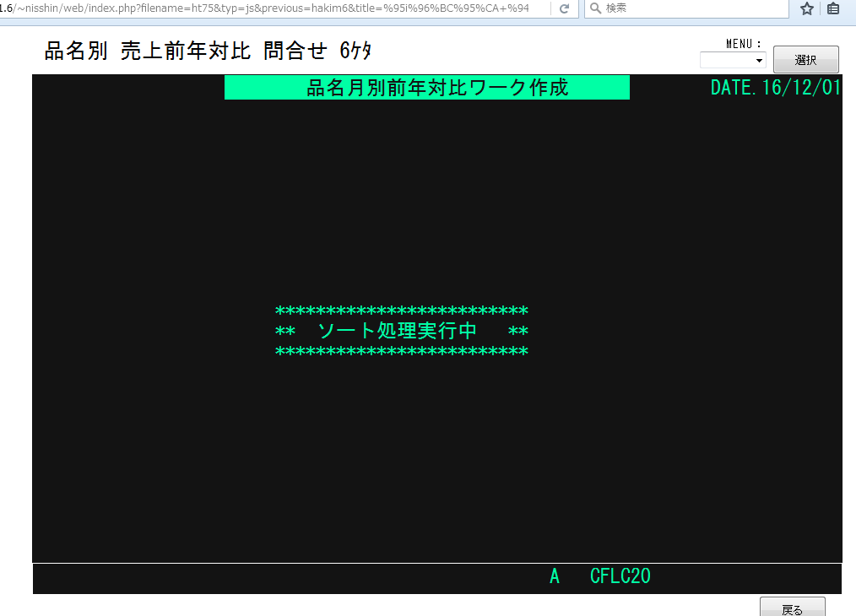Viewport: 856px width, 616px height.
Task: Open the bookmarks list icon
Action: (834, 8)
